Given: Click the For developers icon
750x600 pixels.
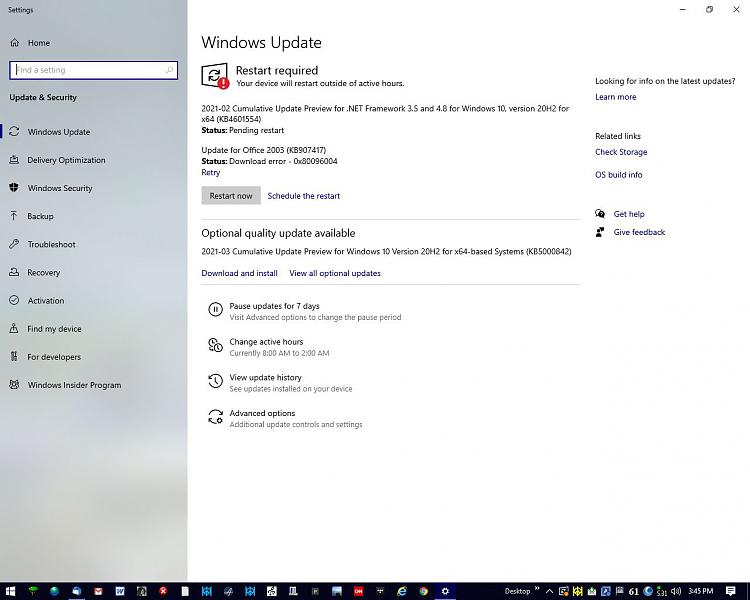Looking at the screenshot, I should [14, 356].
